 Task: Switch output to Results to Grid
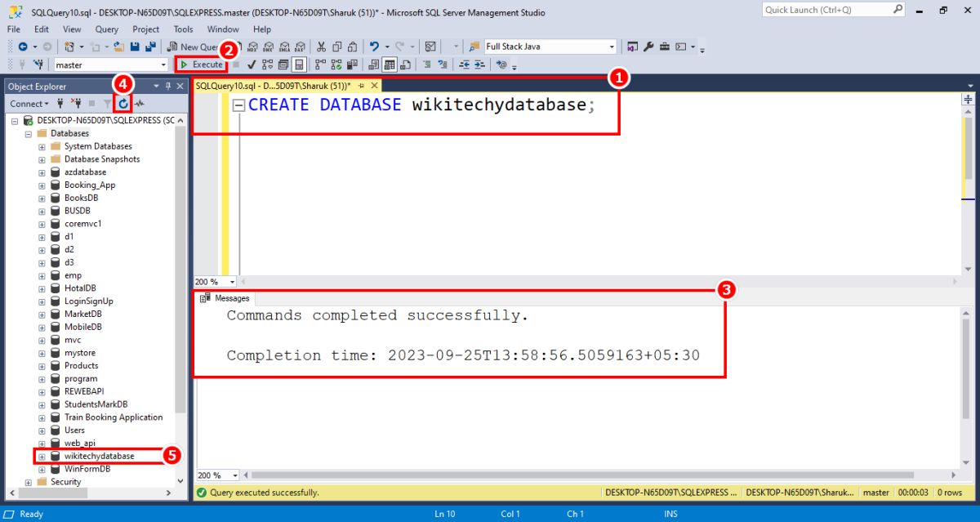390,65
